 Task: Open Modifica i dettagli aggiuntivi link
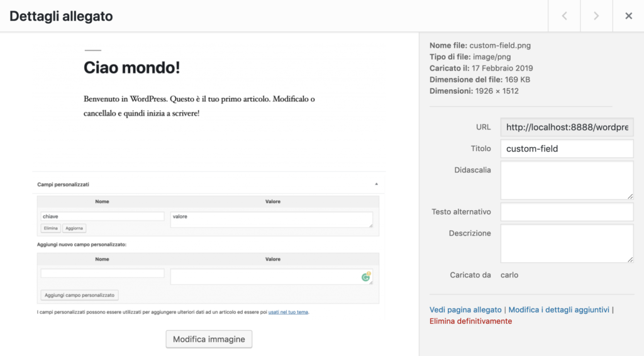pyautogui.click(x=558, y=309)
